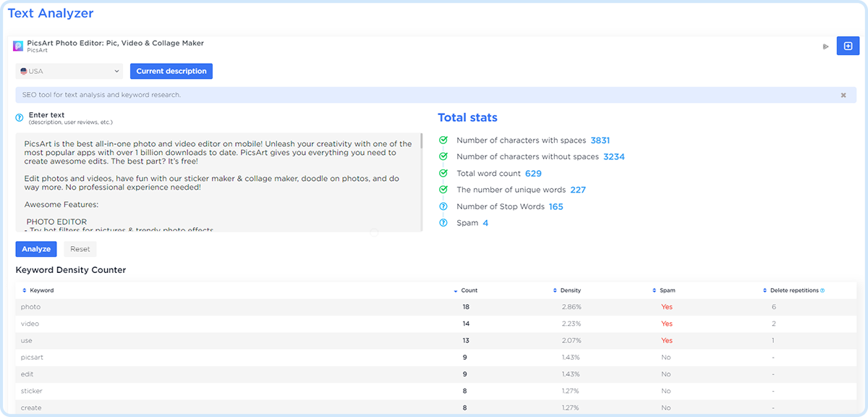
Task: Click the Enter text help question icon
Action: click(20, 117)
